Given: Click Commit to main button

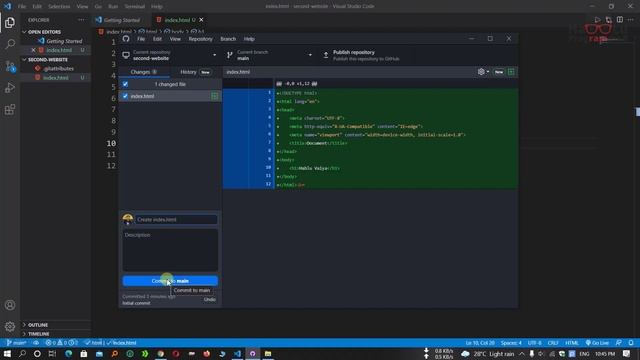Looking at the screenshot, I should coord(170,281).
